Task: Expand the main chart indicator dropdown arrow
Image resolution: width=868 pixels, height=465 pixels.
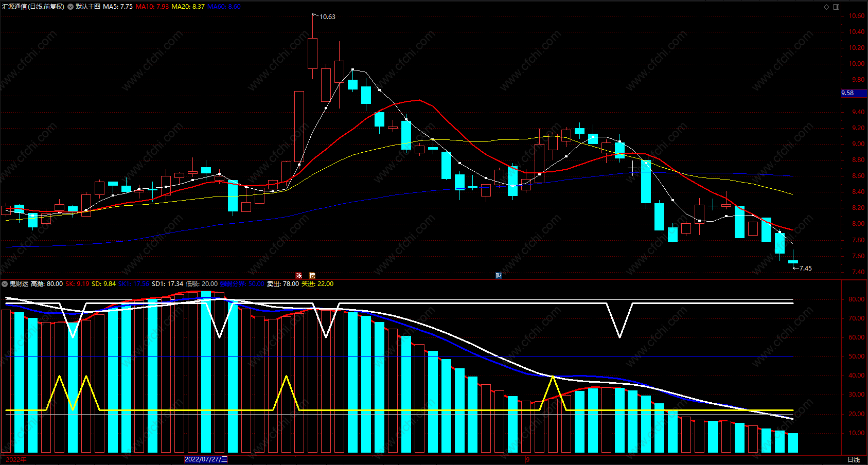Action: [70, 7]
